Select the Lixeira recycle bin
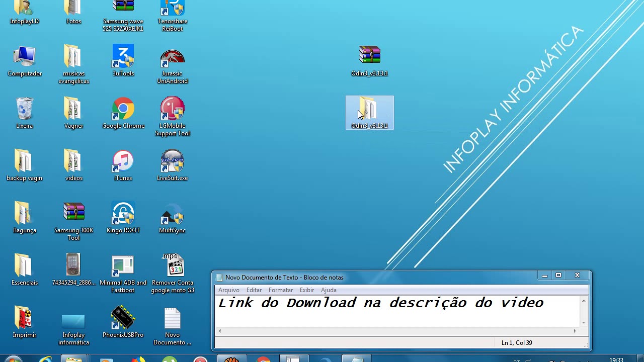The height and width of the screenshot is (362, 644). pyautogui.click(x=24, y=114)
